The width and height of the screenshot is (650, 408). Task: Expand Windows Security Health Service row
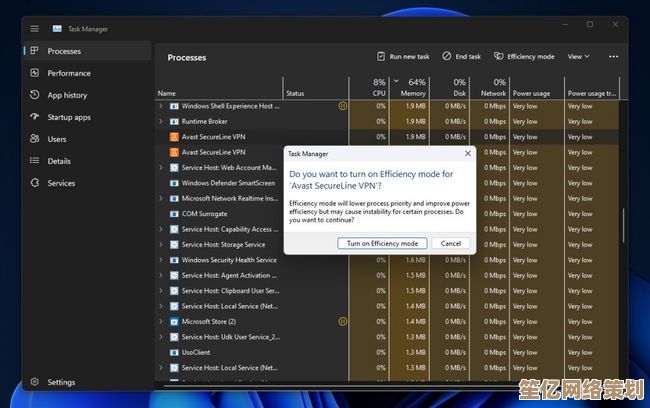[161, 260]
